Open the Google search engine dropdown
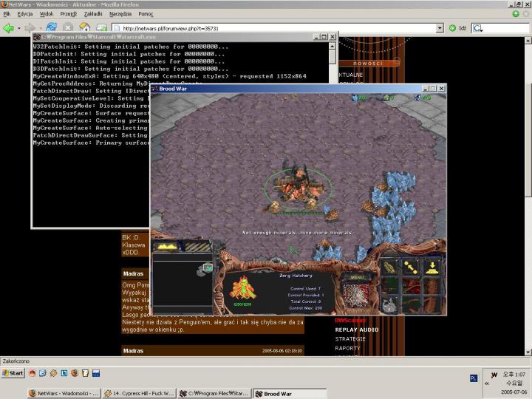 (x=477, y=29)
